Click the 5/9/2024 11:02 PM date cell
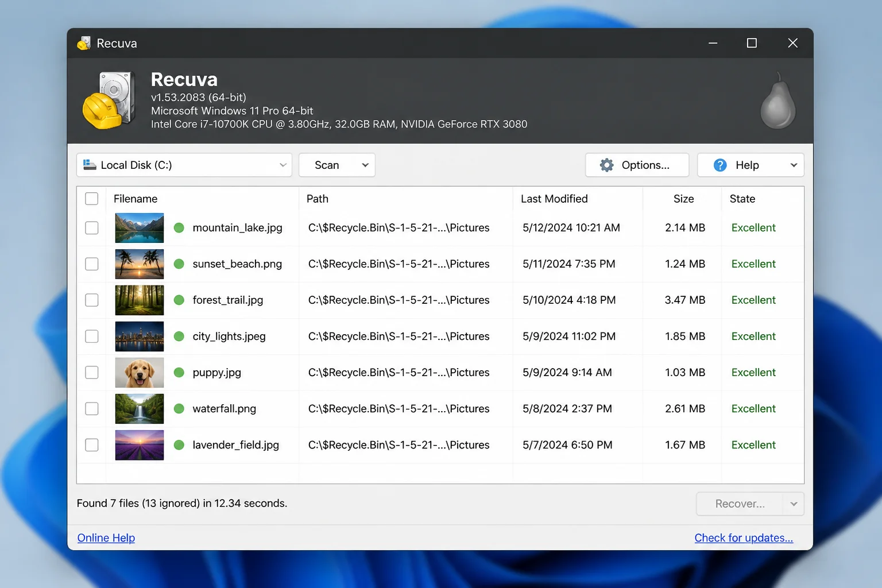The height and width of the screenshot is (588, 882). pos(569,336)
